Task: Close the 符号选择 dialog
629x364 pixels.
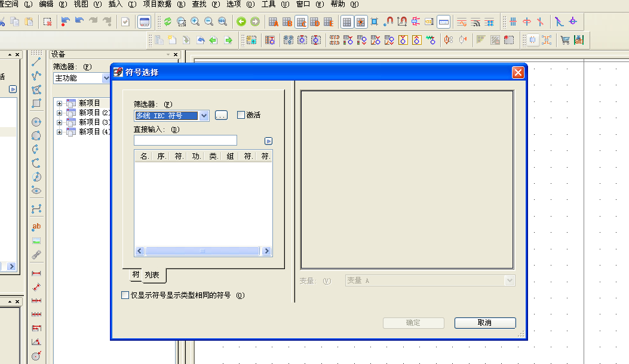Action: tap(518, 73)
